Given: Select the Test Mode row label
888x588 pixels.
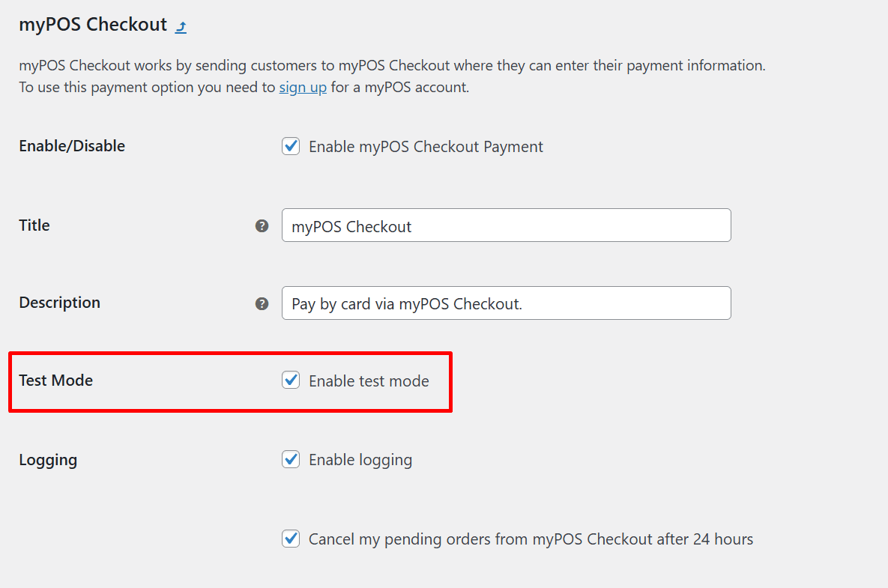Looking at the screenshot, I should pos(55,381).
